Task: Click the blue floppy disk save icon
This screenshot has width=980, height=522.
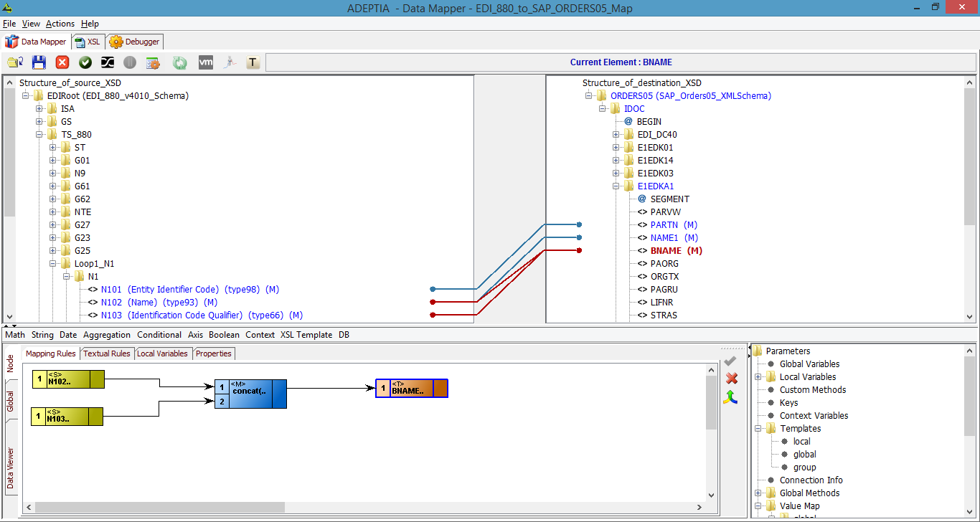Action: 39,62
